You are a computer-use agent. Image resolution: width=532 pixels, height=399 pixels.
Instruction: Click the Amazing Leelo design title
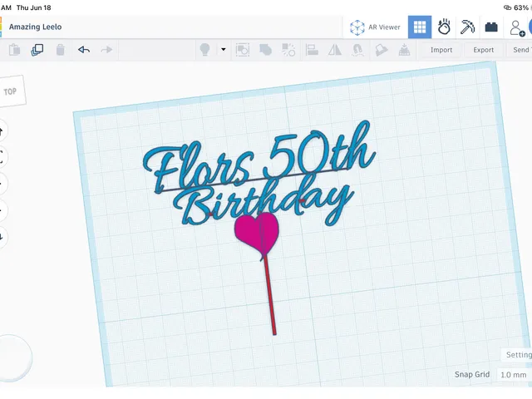pos(35,27)
